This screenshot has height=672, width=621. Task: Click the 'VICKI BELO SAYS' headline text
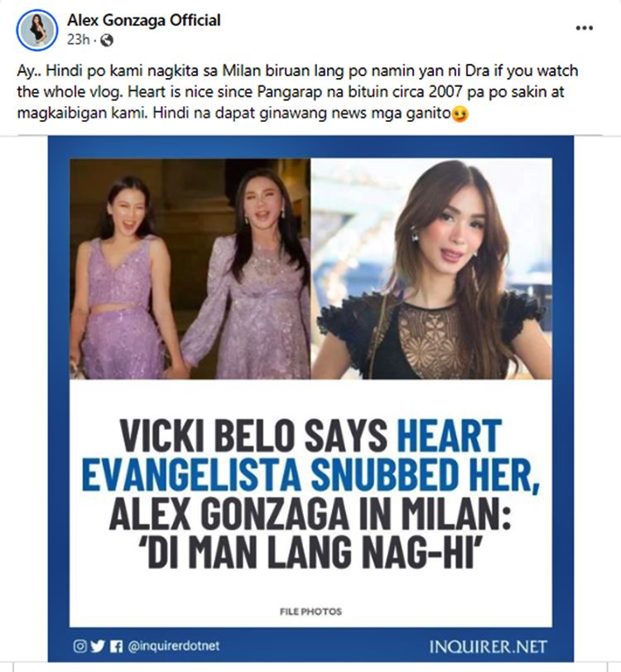click(253, 435)
